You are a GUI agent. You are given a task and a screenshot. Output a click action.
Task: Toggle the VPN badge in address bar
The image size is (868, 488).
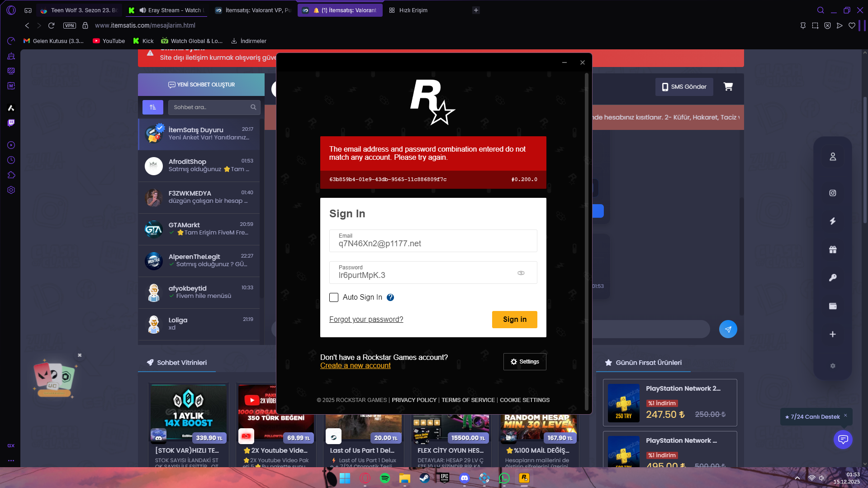[70, 25]
